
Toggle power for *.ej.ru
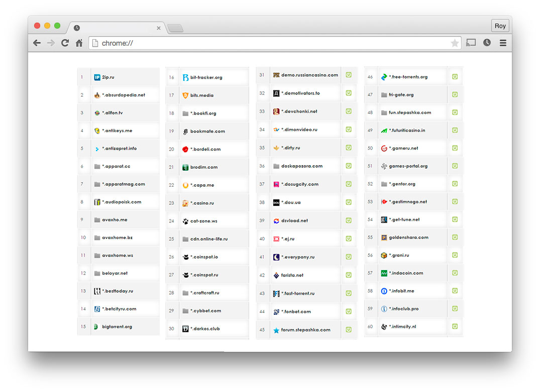tap(349, 238)
